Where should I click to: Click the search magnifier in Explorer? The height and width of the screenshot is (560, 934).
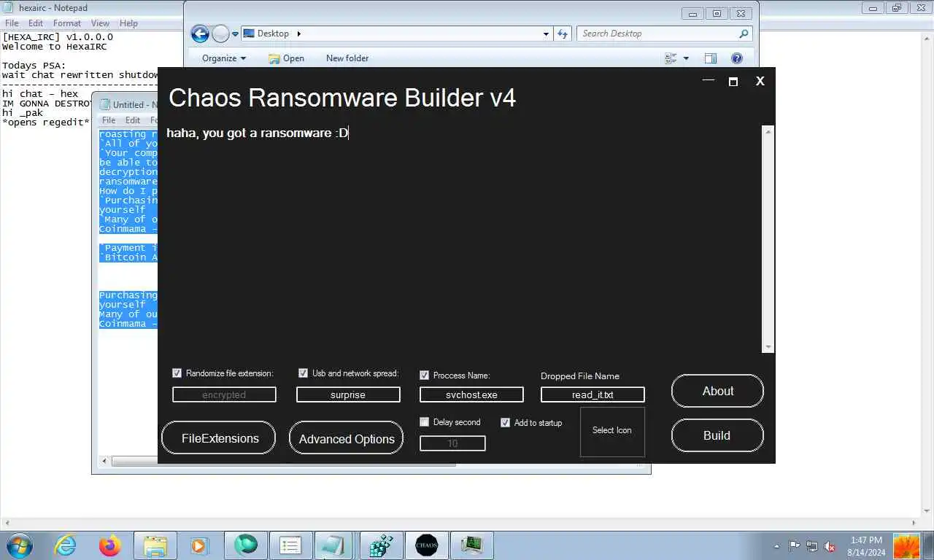tap(744, 34)
